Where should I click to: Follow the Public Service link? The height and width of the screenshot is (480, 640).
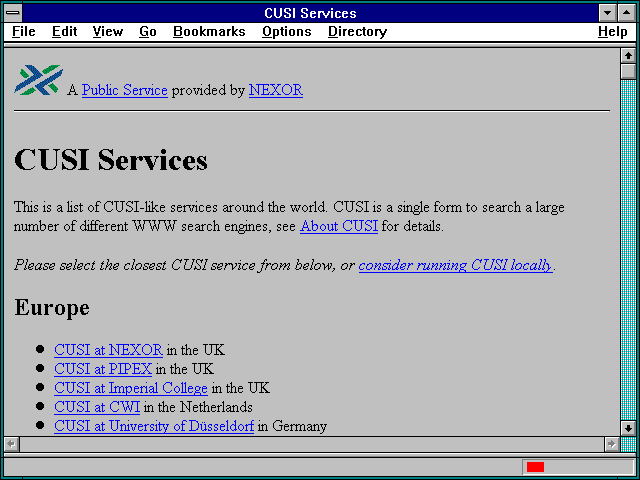click(124, 90)
